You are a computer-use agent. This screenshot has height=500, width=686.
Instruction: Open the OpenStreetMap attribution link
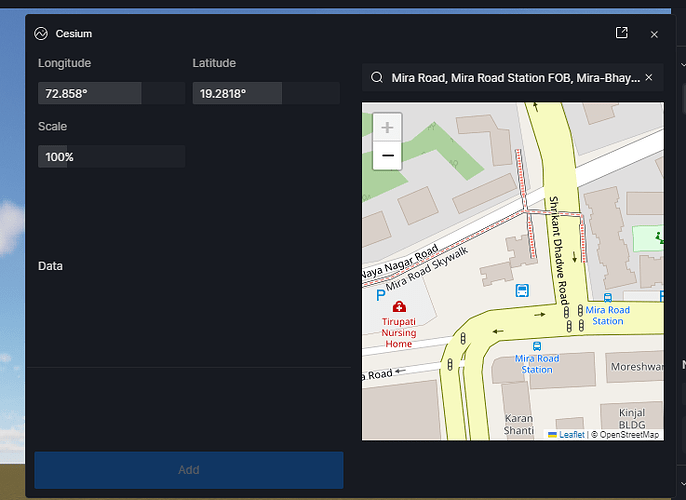tap(628, 435)
